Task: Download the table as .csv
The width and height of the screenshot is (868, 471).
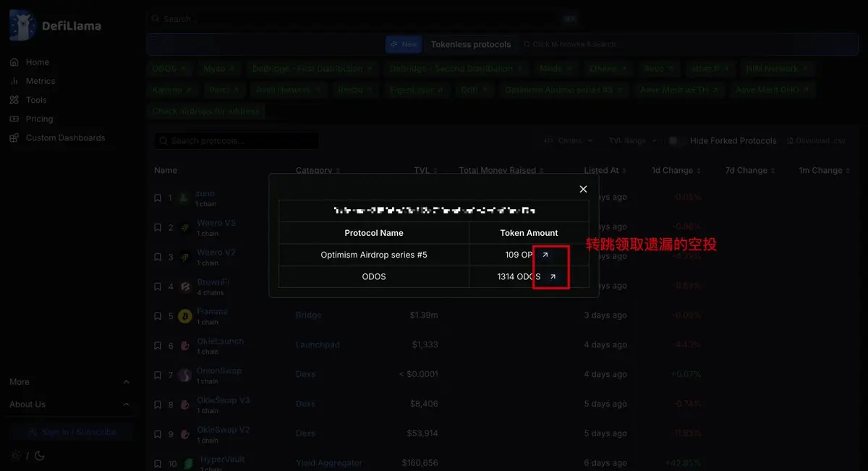Action: pyautogui.click(x=816, y=140)
